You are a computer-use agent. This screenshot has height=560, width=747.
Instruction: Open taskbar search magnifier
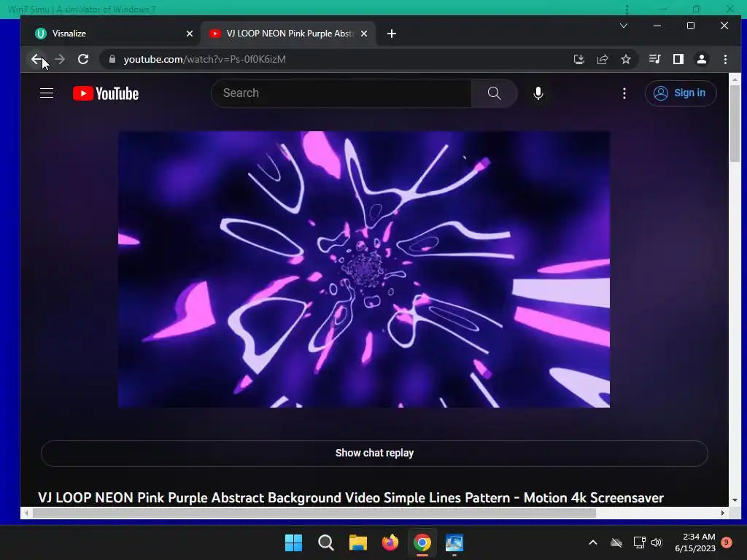[326, 542]
